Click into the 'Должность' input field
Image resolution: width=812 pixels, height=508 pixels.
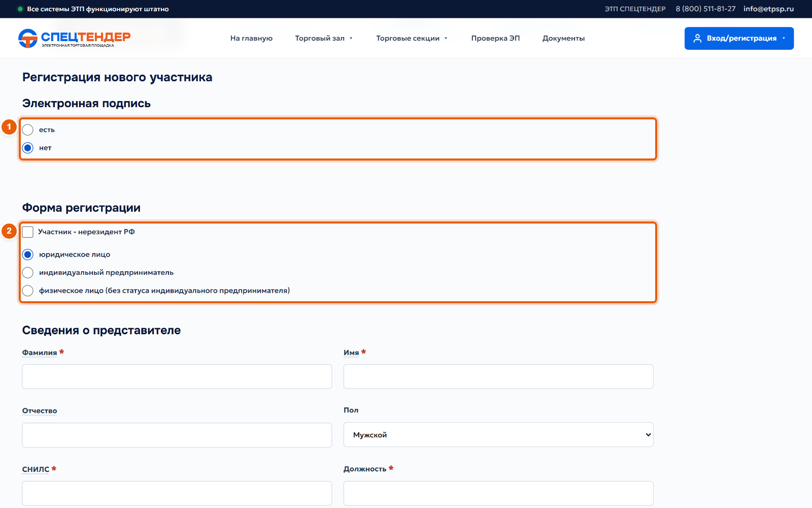point(498,493)
